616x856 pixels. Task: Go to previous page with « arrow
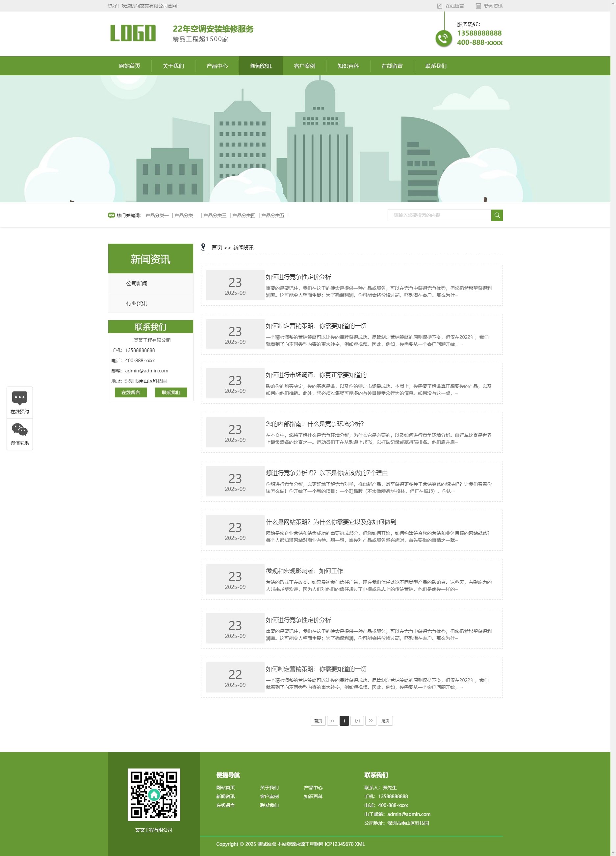click(x=332, y=720)
